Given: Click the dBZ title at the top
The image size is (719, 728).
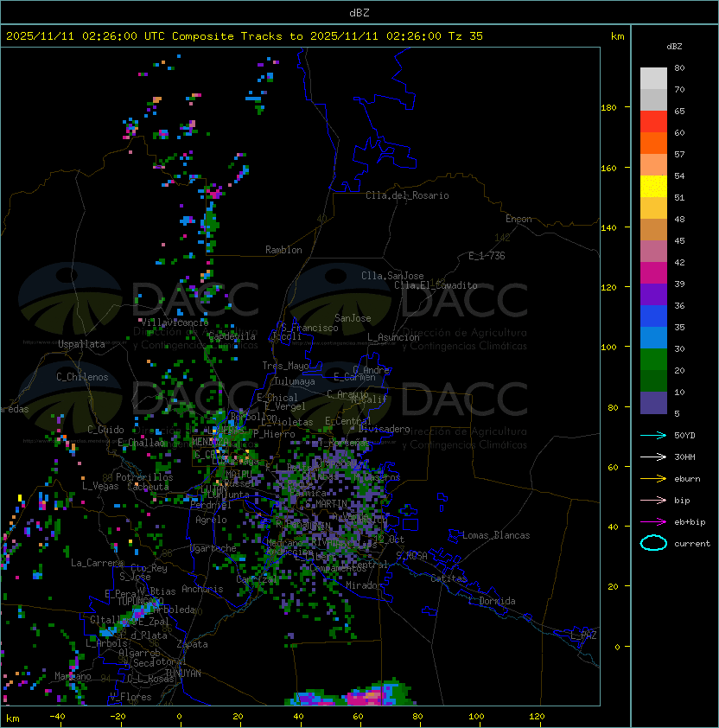Looking at the screenshot, I should point(359,13).
